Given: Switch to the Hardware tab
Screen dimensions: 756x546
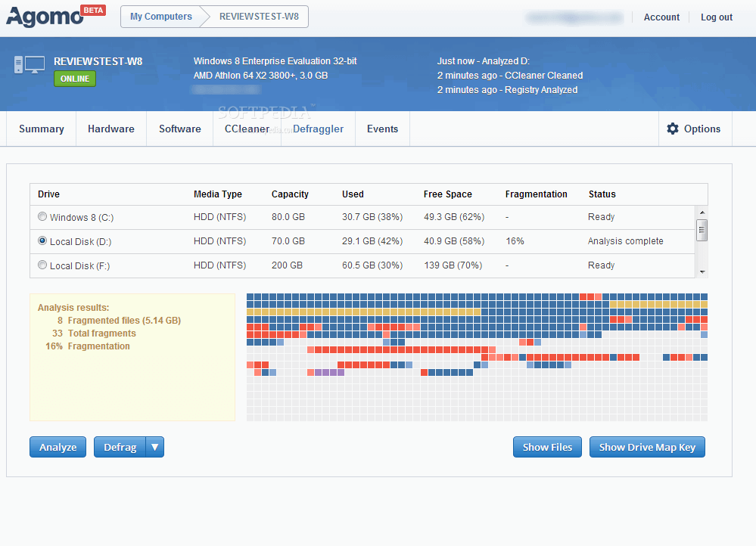Looking at the screenshot, I should pos(111,129).
